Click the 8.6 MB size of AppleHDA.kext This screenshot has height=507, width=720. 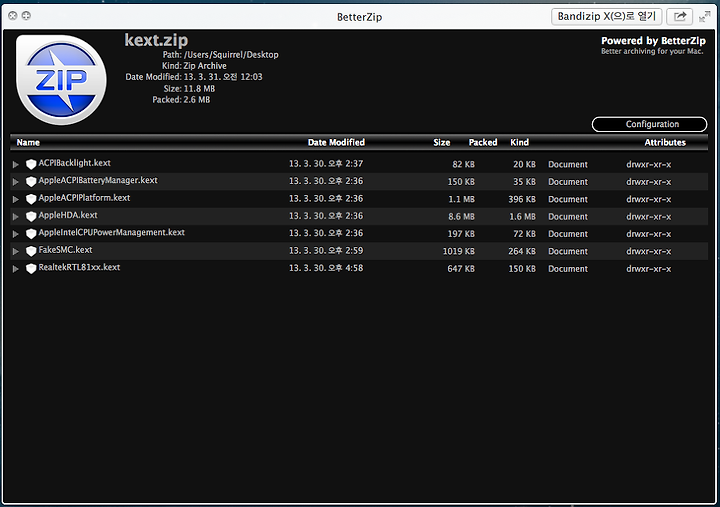point(461,217)
